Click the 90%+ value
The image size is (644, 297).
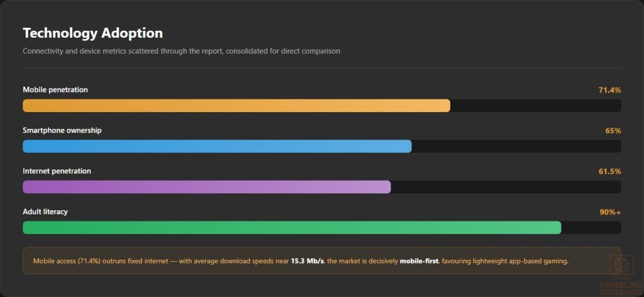tap(610, 212)
